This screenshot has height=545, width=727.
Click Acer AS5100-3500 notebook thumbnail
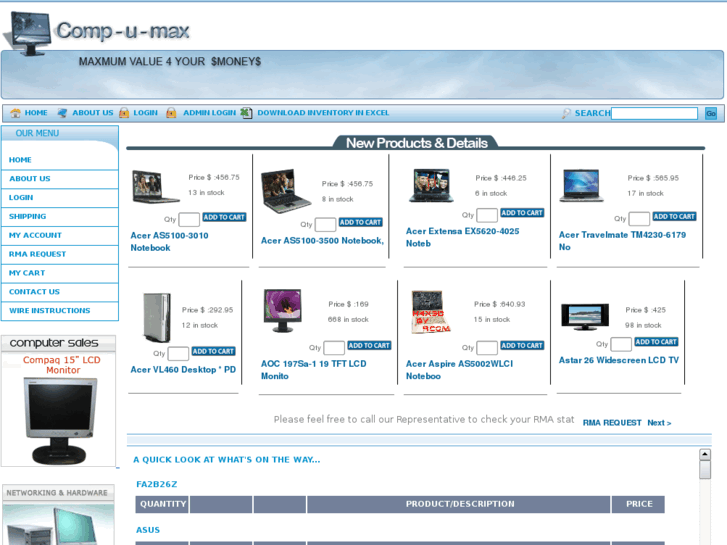point(285,191)
